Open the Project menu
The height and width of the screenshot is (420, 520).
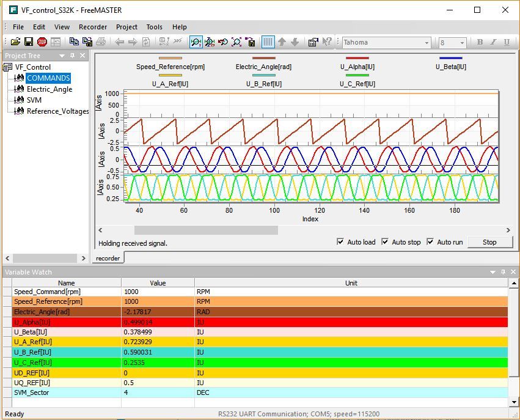pyautogui.click(x=126, y=27)
